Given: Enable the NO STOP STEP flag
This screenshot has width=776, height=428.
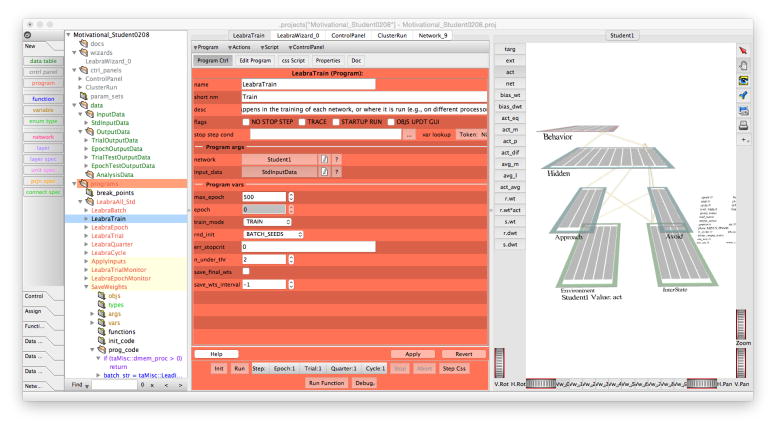Looking at the screenshot, I should (x=246, y=120).
